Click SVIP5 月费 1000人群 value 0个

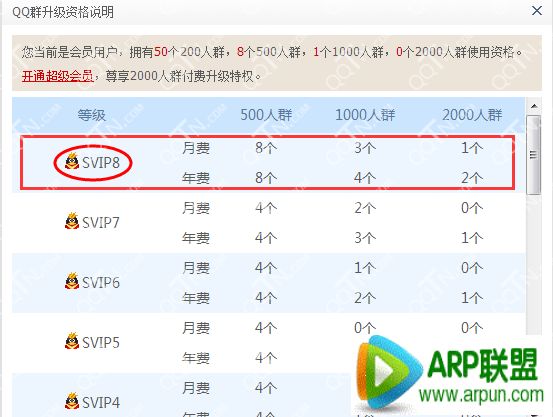[x=365, y=328]
